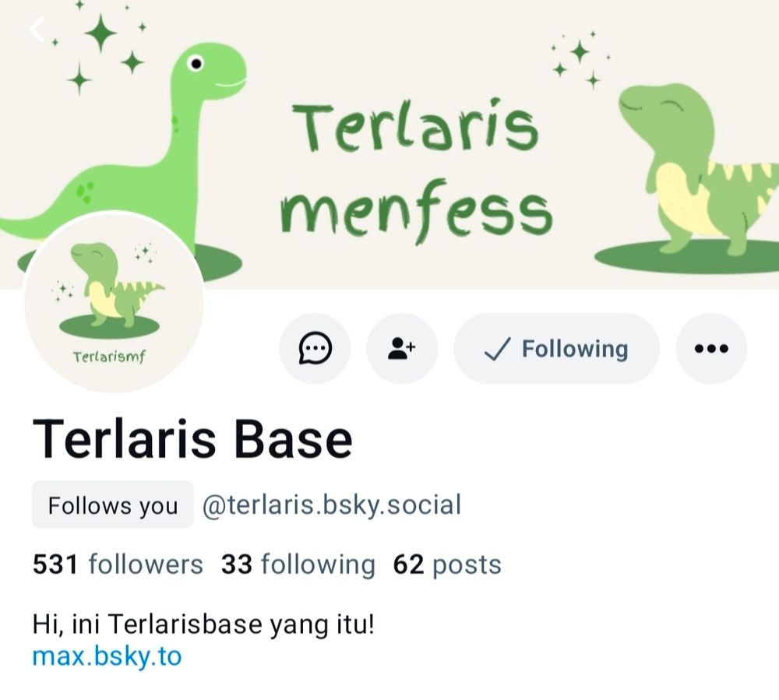Tap the Follows you badge

(x=113, y=505)
